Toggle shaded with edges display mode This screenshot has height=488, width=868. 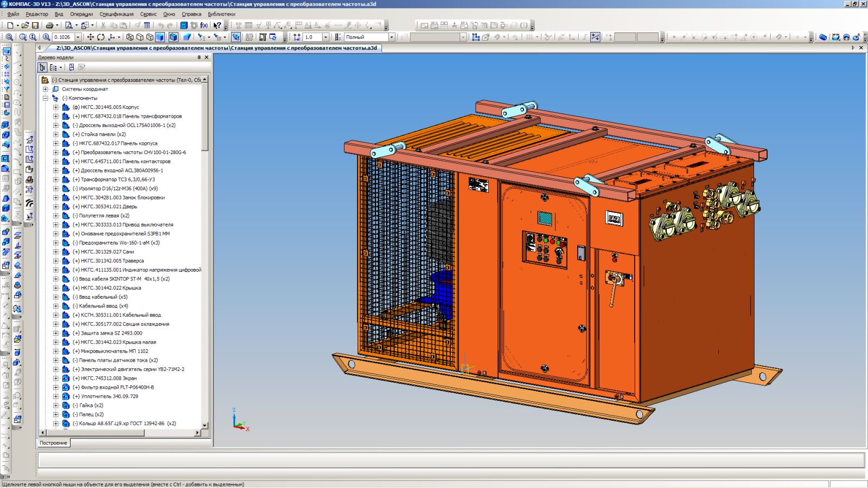173,37
